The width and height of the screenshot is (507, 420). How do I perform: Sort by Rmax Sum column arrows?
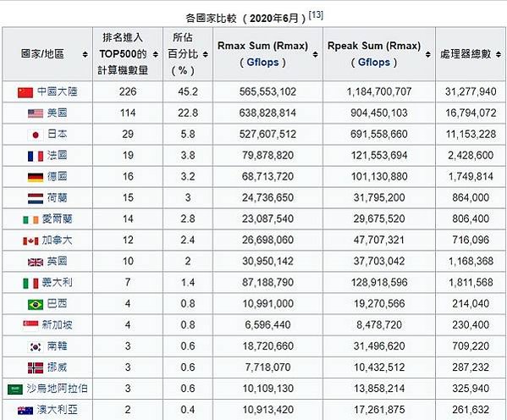315,54
